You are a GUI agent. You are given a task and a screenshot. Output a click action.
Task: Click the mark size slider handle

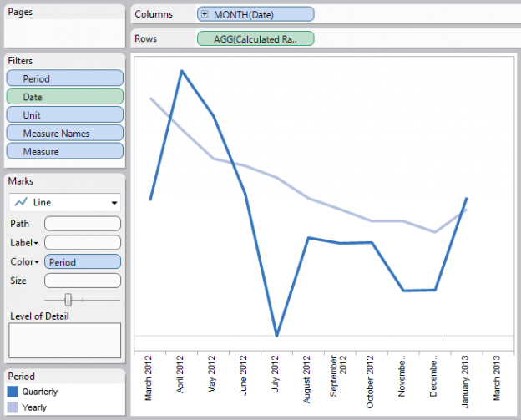[68, 300]
